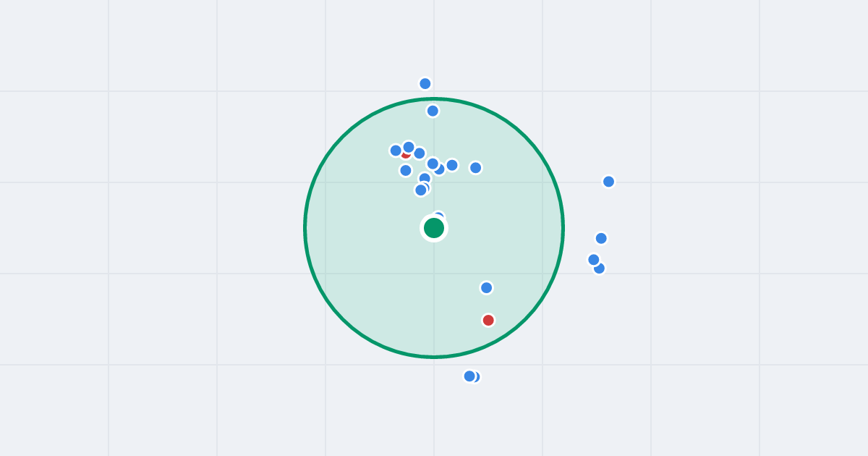This screenshot has width=868, height=456.
Task: Select the blue marker just inside the circle's top edge
Action: click(x=433, y=111)
